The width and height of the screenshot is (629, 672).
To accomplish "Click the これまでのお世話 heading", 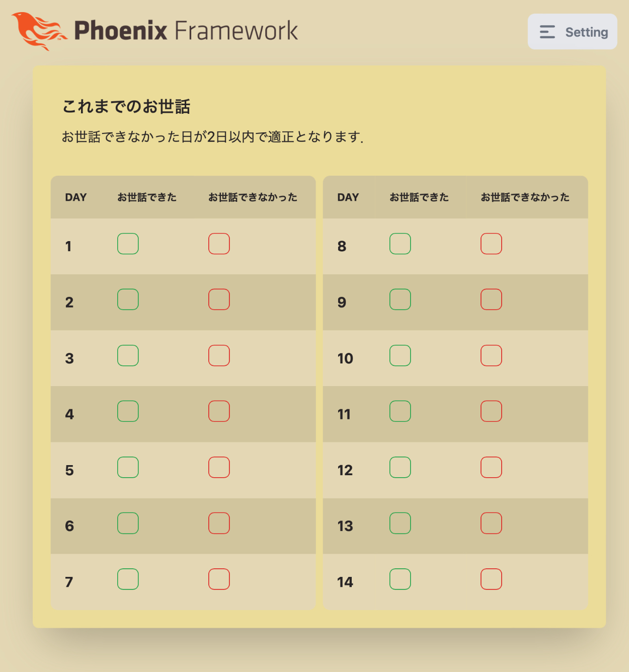I will [126, 107].
